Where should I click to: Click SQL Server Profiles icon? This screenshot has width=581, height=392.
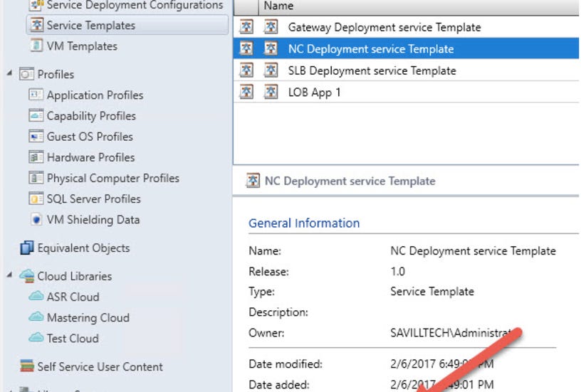click(36, 198)
